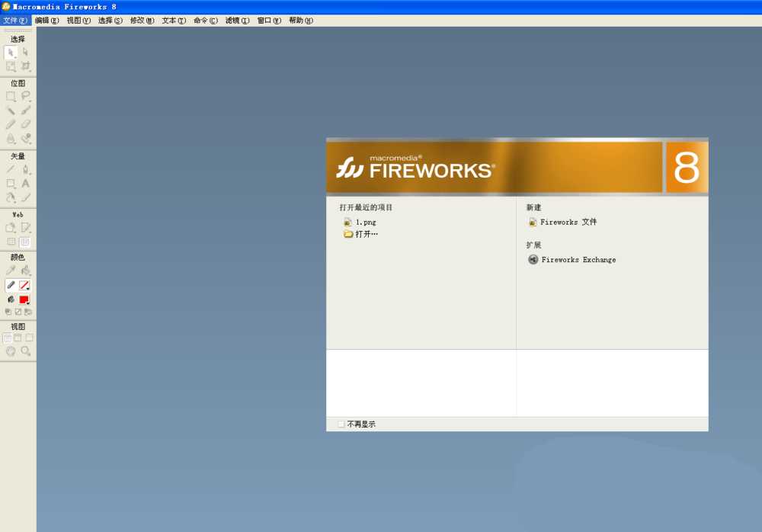Select the Eyedropper tool
Screen dimensions: 762x532
10,271
